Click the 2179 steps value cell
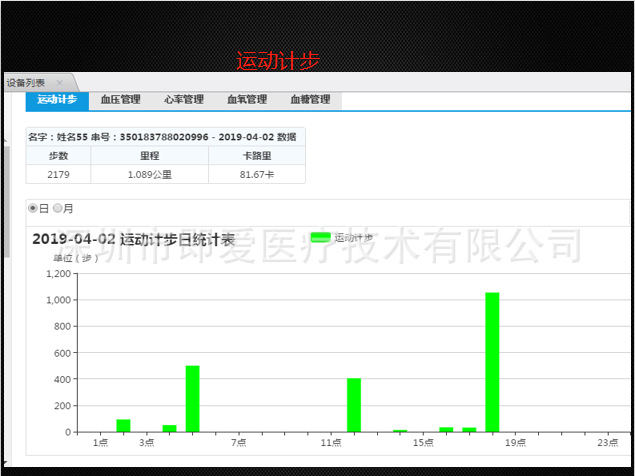The width and height of the screenshot is (635, 476). click(x=58, y=175)
